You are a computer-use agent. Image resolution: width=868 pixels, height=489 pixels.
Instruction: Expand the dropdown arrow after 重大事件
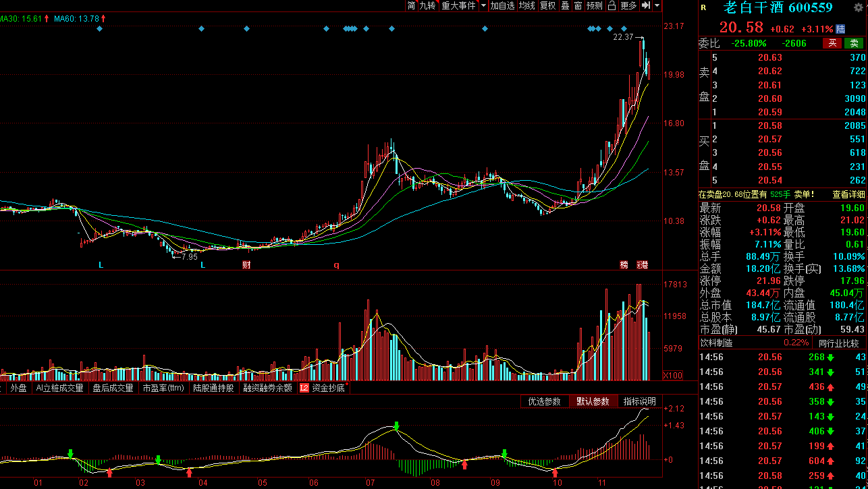point(482,5)
